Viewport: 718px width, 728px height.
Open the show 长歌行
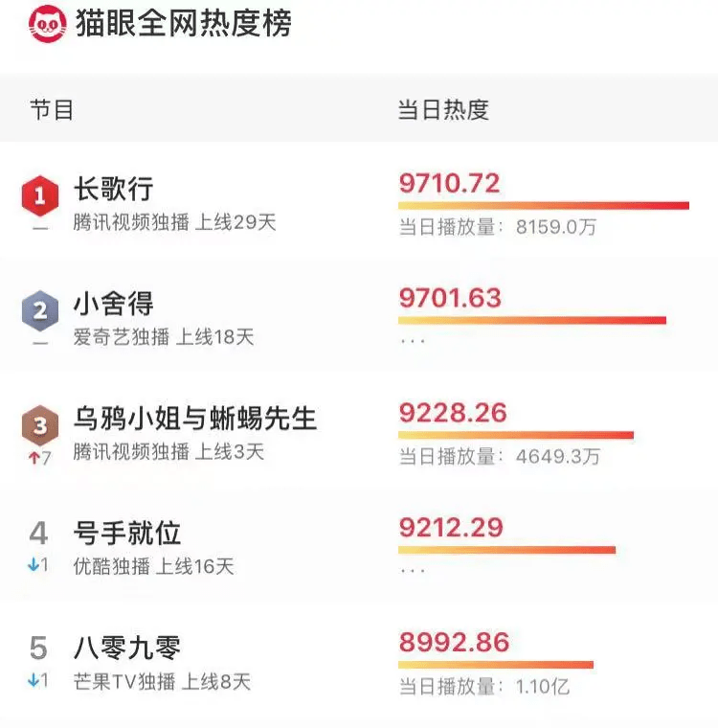(x=114, y=189)
